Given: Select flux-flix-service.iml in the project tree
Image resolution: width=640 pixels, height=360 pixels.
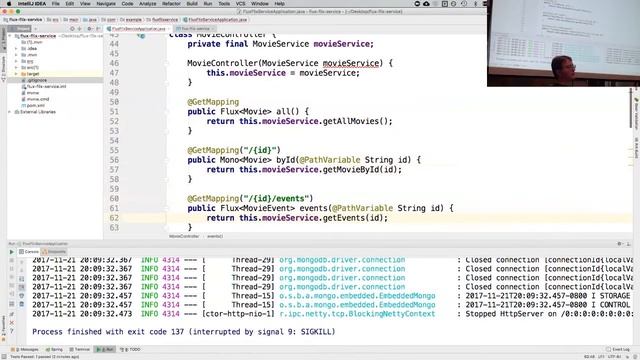Looking at the screenshot, I should click(46, 87).
